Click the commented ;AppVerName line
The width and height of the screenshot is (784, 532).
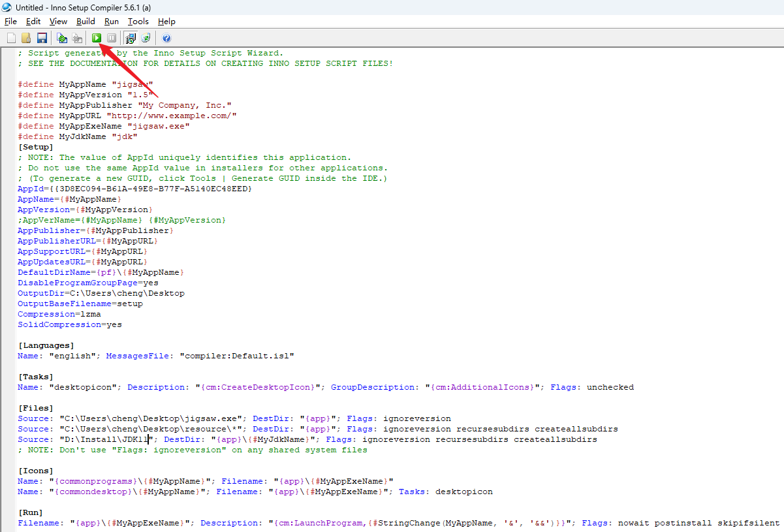tap(122, 220)
